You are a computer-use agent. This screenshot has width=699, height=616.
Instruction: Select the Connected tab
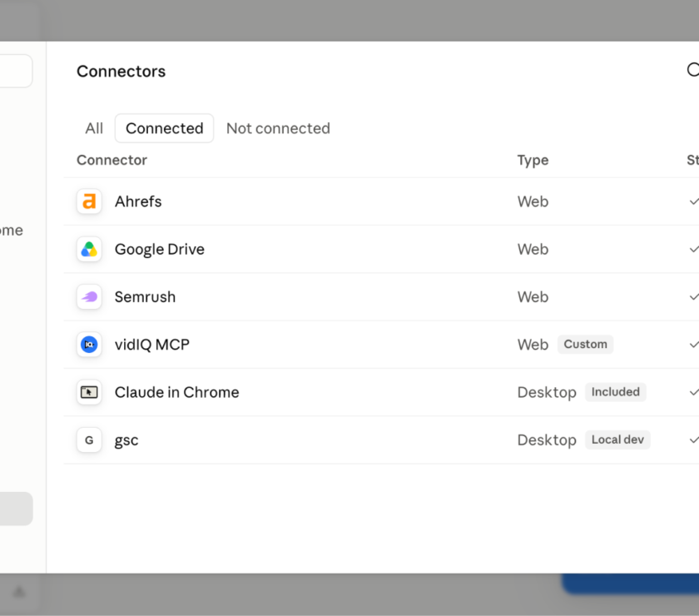(x=165, y=128)
